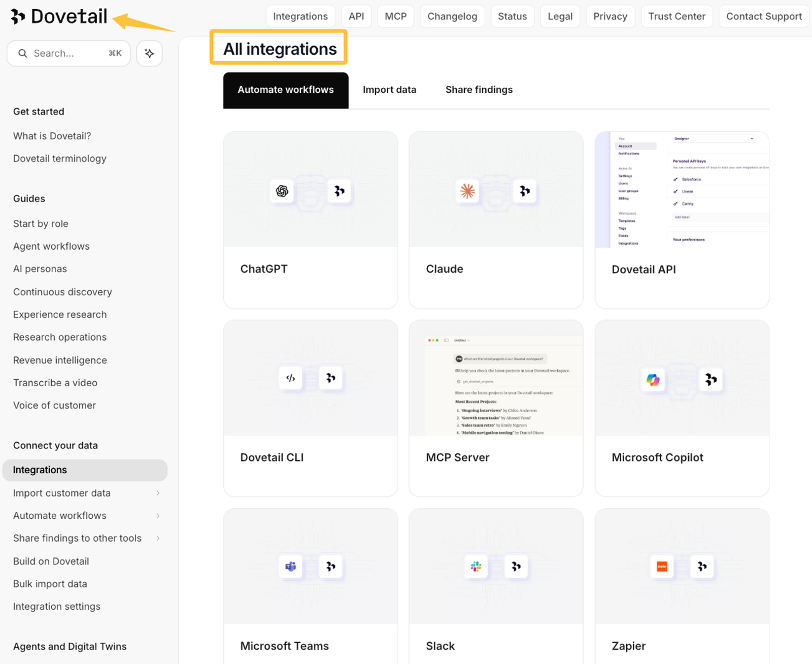Click Contact Support button
The width and height of the screenshot is (812, 664).
(764, 16)
